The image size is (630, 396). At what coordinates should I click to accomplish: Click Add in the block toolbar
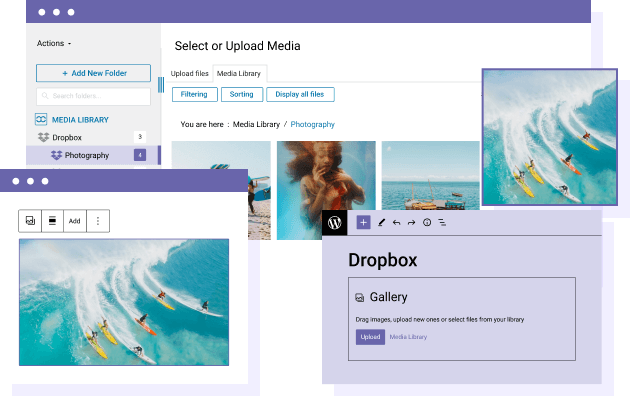75,221
